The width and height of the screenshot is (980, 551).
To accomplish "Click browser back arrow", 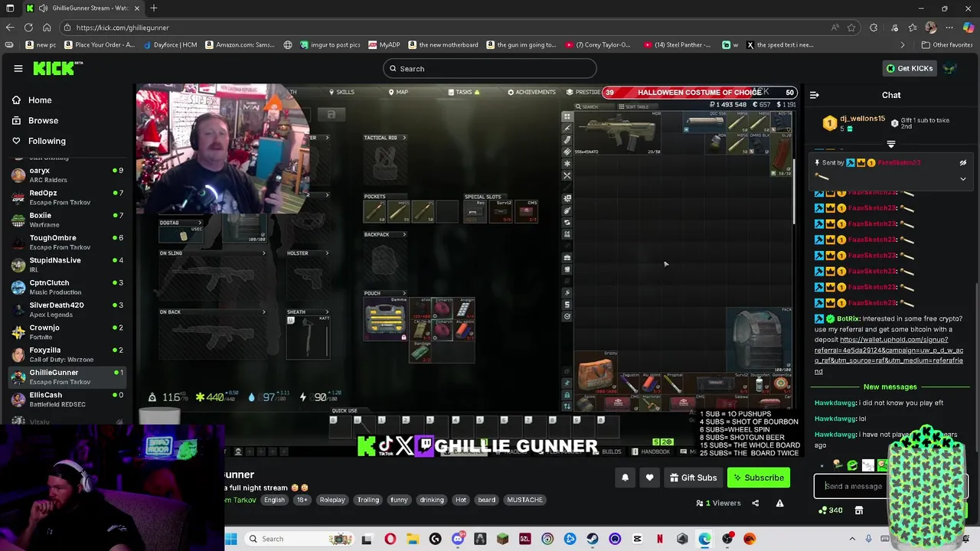I will pyautogui.click(x=10, y=28).
